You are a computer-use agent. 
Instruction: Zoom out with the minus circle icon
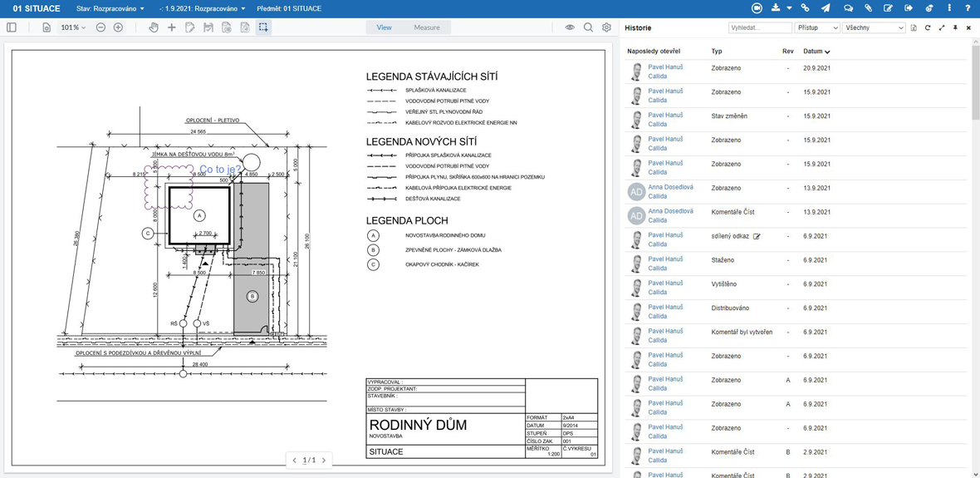click(x=100, y=27)
